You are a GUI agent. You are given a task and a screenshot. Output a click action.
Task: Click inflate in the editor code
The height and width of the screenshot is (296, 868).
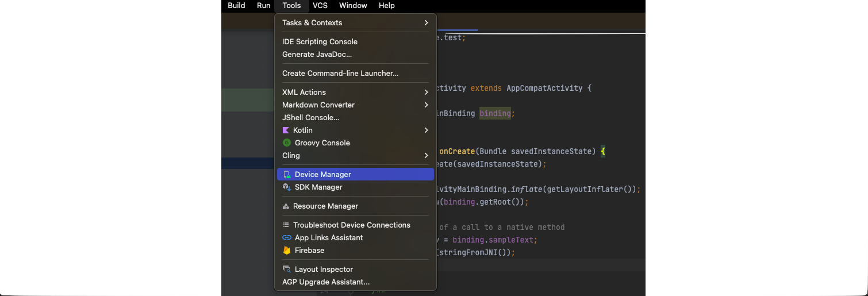coord(527,189)
